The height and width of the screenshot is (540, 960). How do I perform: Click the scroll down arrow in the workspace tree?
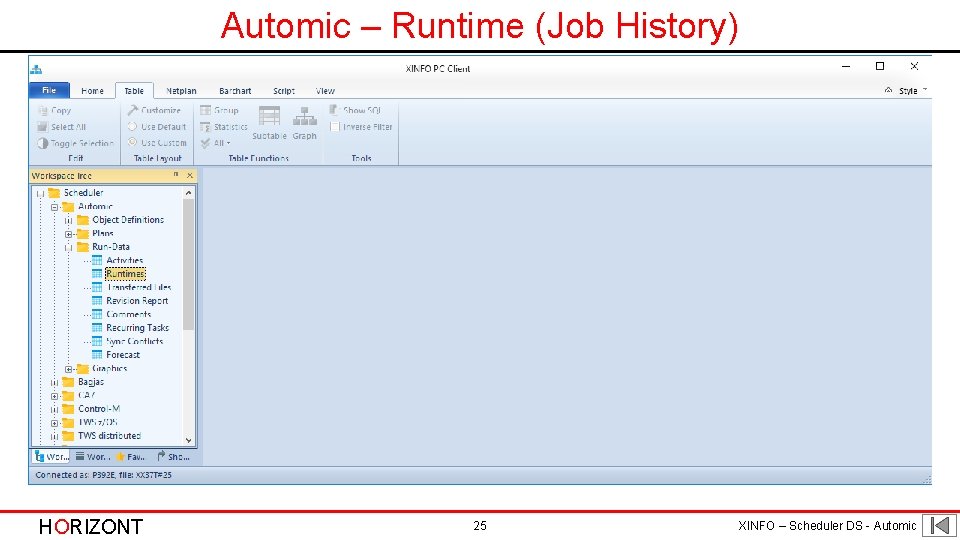189,440
